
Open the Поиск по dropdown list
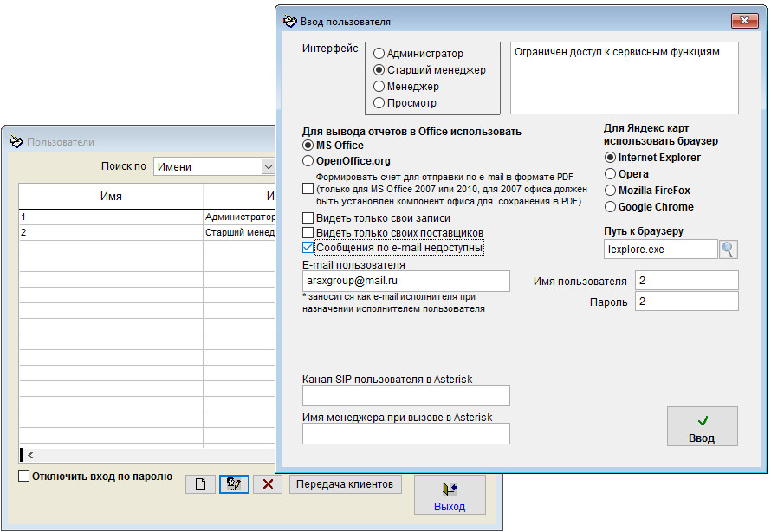268,166
